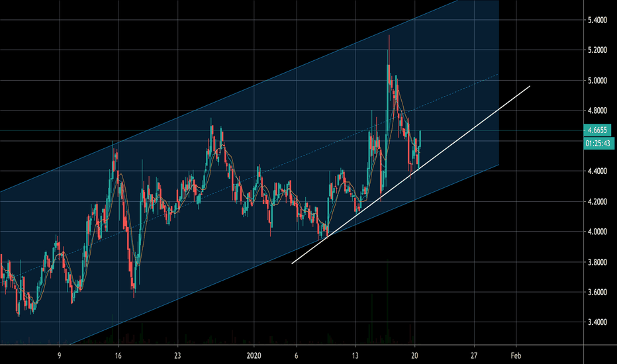Click the 5.0000 price axis label
617x364 pixels.
tap(597, 81)
